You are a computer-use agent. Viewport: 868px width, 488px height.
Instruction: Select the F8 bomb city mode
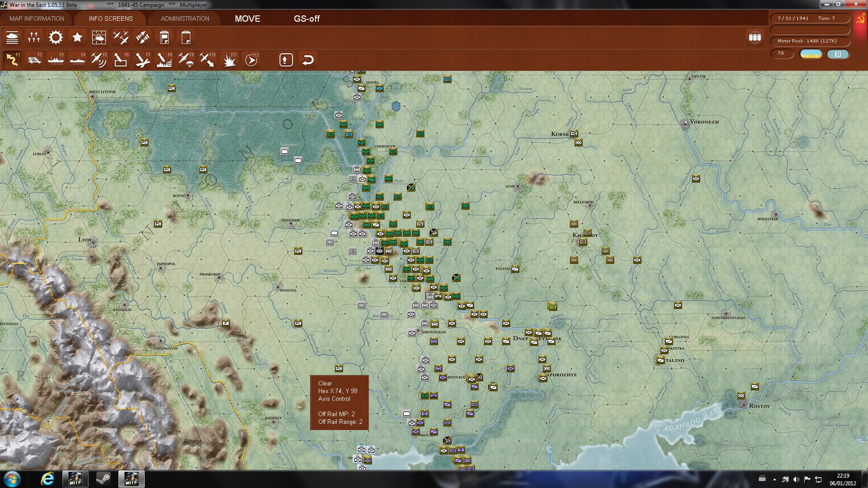(x=164, y=60)
